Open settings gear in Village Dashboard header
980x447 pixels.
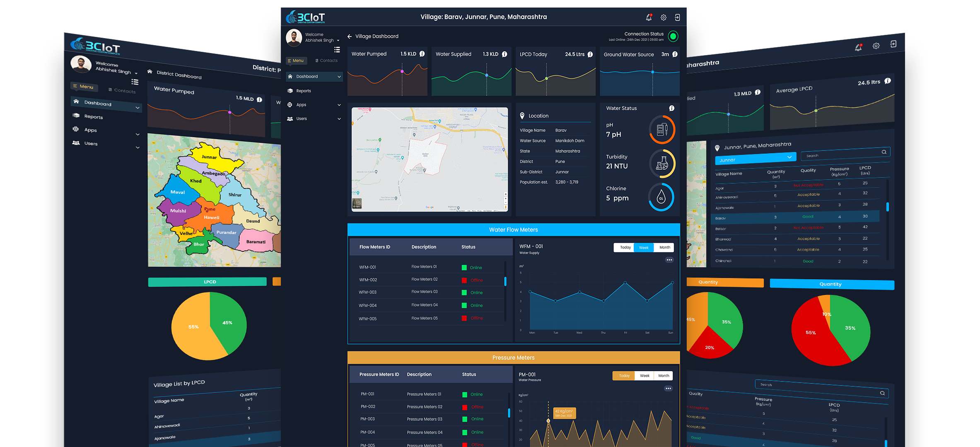(x=664, y=17)
